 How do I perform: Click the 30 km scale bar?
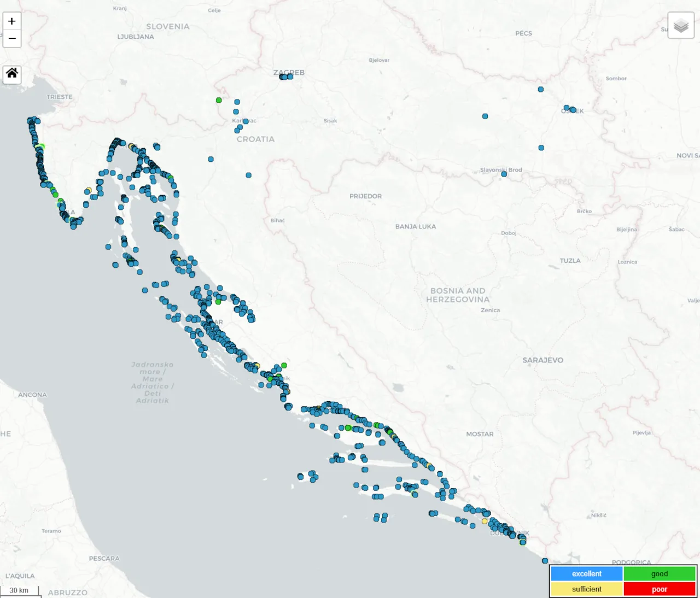click(x=20, y=591)
